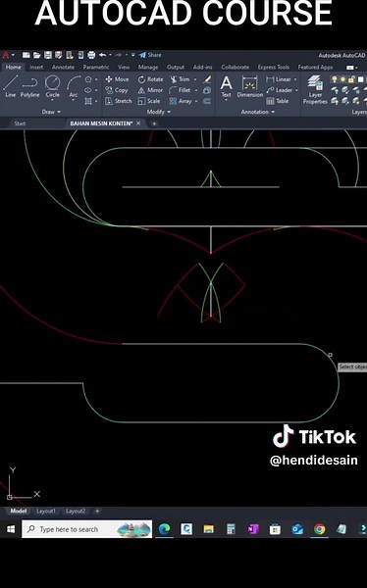The height and width of the screenshot is (588, 367).
Task: Activate the Array command
Action: (181, 101)
